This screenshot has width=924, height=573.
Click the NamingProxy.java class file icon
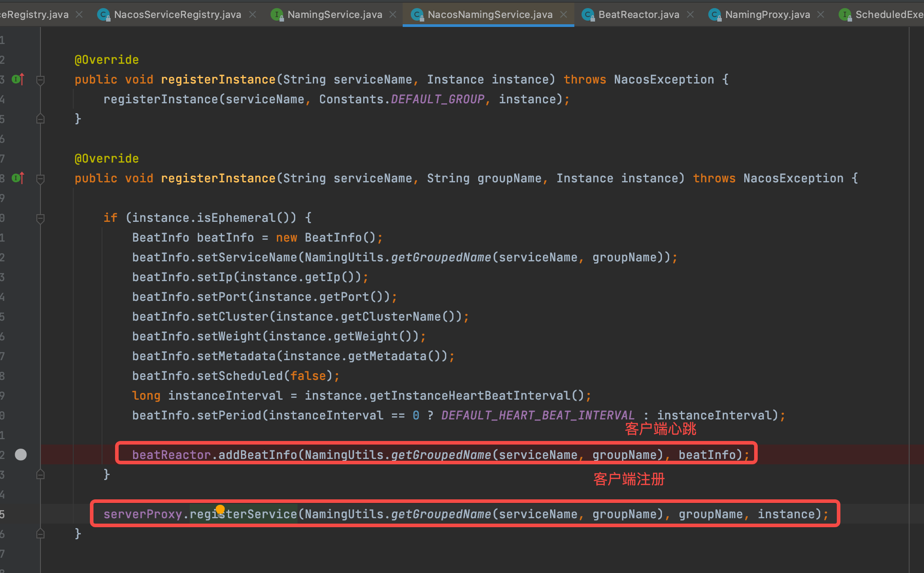pyautogui.click(x=715, y=15)
